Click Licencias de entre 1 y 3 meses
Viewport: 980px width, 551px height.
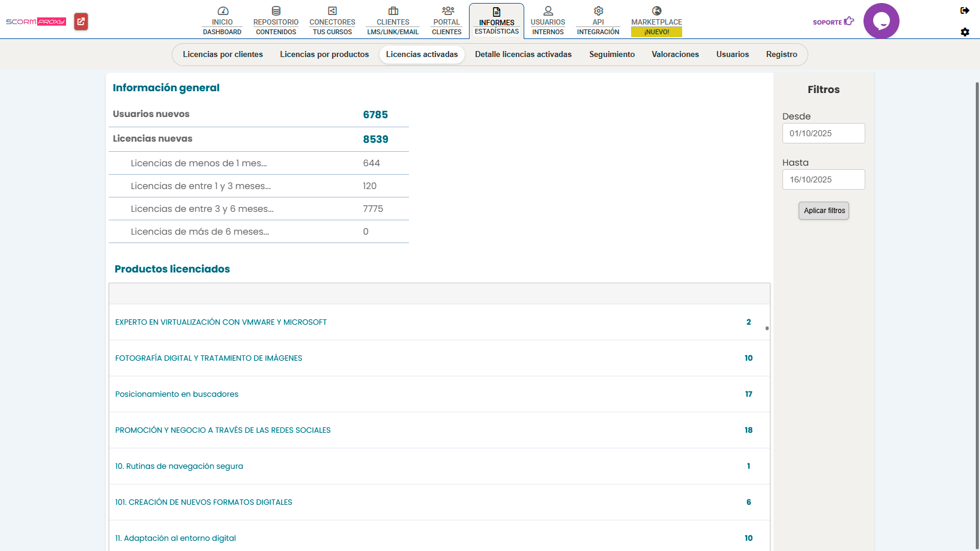tap(259, 186)
